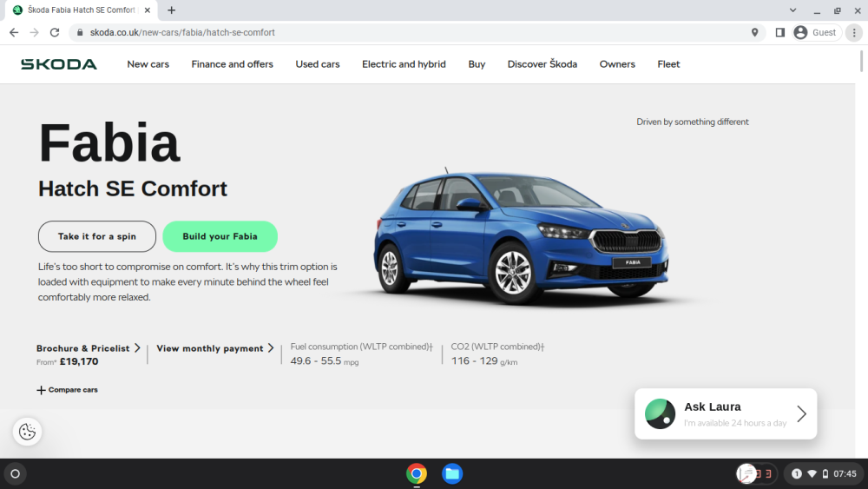868x489 pixels.
Task: Click the location pin icon in address bar
Action: 754,33
